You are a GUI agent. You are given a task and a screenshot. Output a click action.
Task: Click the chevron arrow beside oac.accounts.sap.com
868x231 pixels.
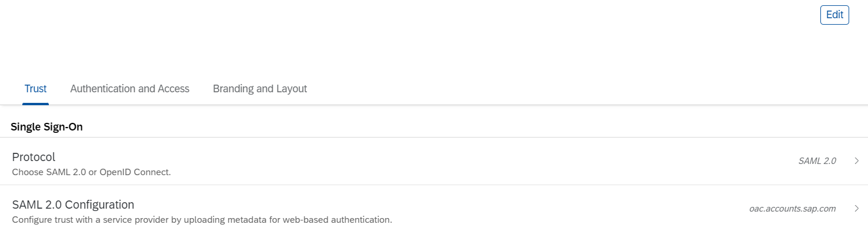coord(856,208)
